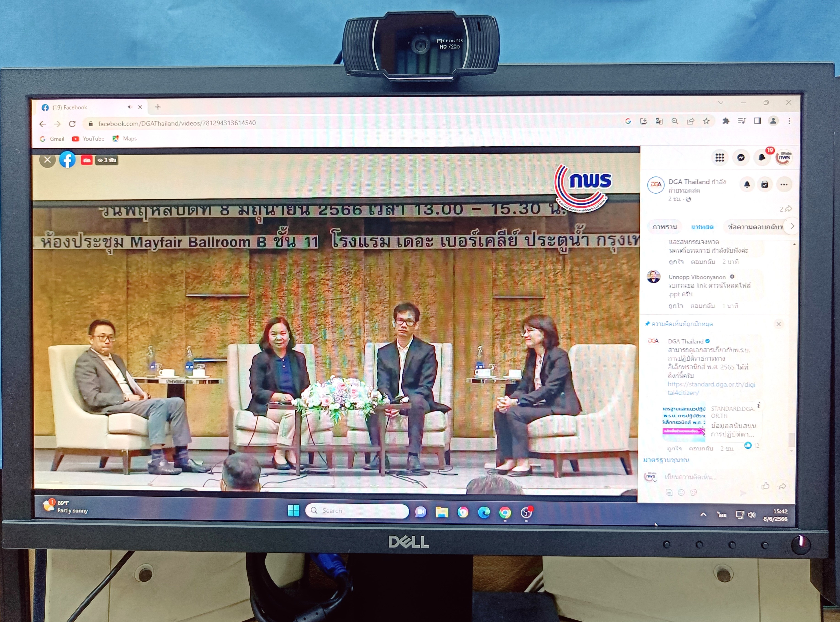Like the live video thumbs-up

[x=765, y=486]
